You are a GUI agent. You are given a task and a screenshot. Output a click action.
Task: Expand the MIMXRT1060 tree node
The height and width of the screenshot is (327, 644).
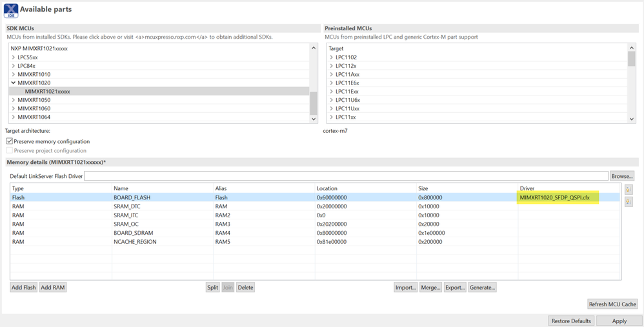coord(14,108)
